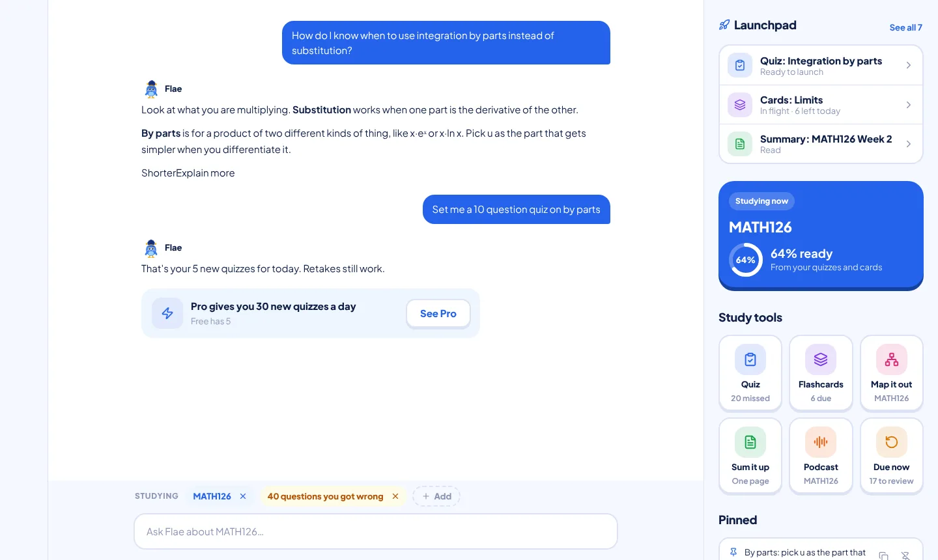Screen dimensions: 938x560
Task: Click the See Pro button
Action: 438,314
